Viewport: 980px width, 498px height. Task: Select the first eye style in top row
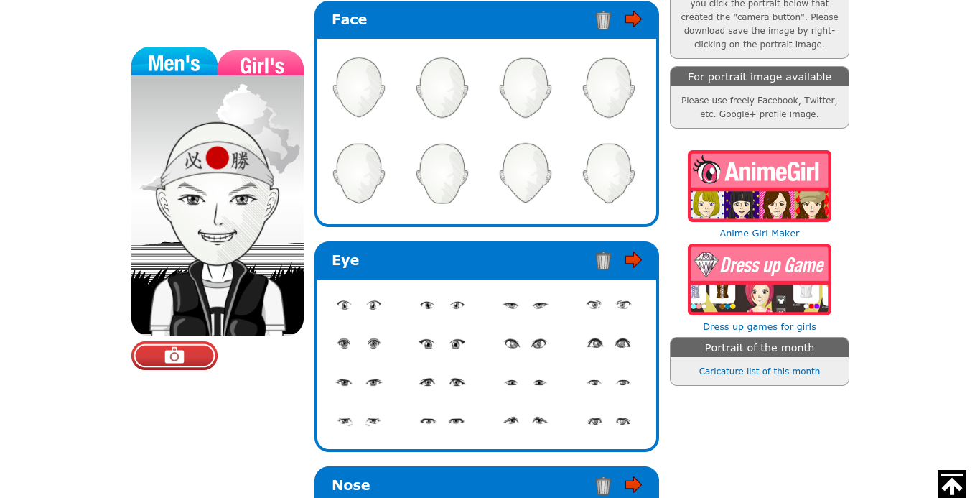pyautogui.click(x=359, y=305)
